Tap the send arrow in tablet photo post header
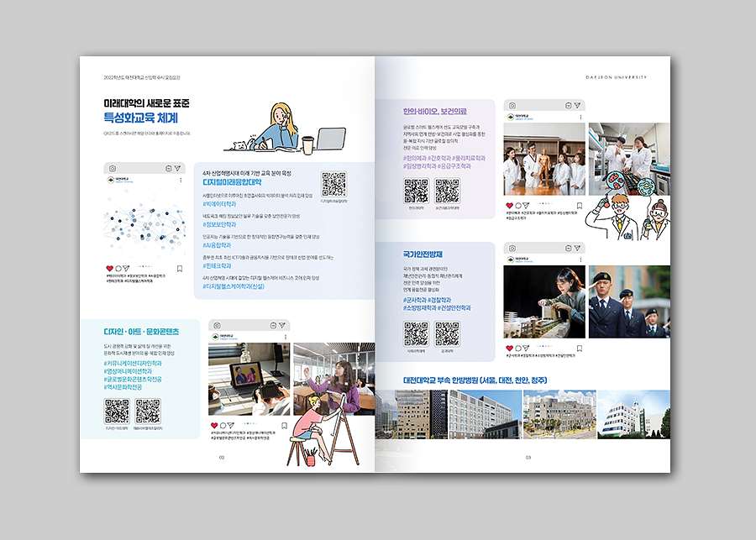 click(282, 326)
